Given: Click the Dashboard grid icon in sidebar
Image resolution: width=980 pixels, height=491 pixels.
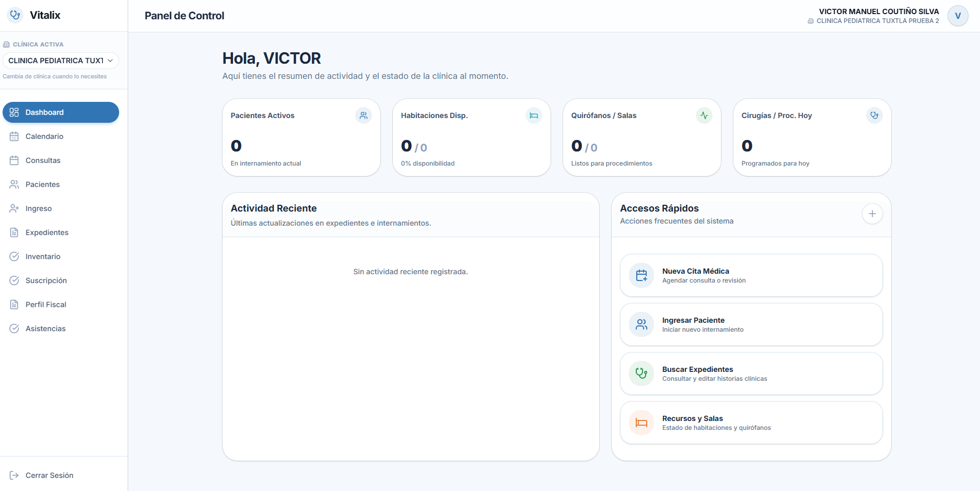Looking at the screenshot, I should click(x=14, y=112).
